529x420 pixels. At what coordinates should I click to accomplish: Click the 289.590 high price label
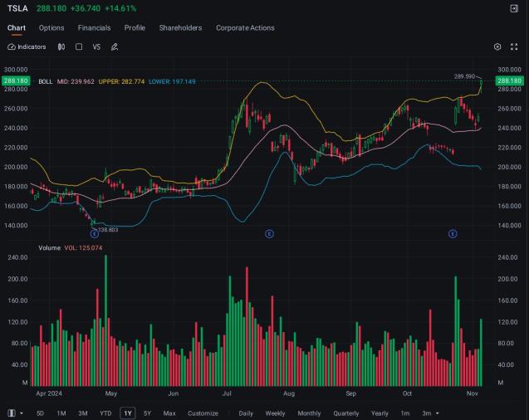(464, 76)
